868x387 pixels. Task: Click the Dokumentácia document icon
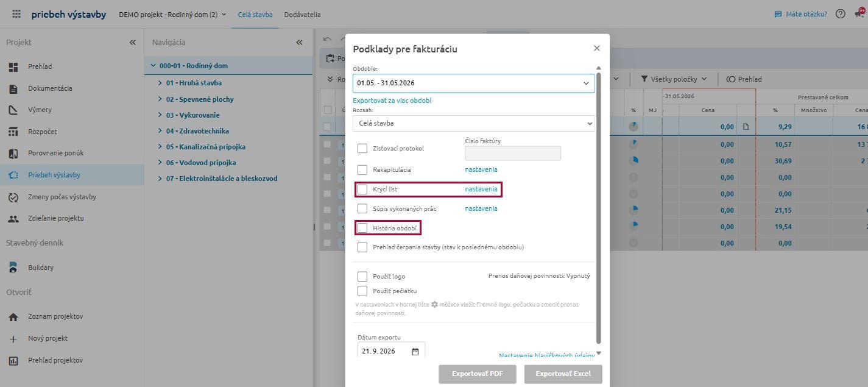click(x=13, y=88)
